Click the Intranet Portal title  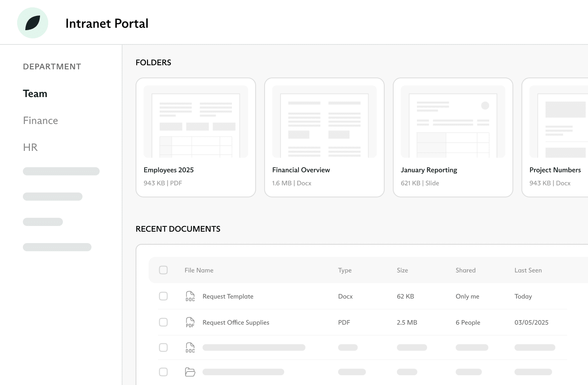[107, 24]
